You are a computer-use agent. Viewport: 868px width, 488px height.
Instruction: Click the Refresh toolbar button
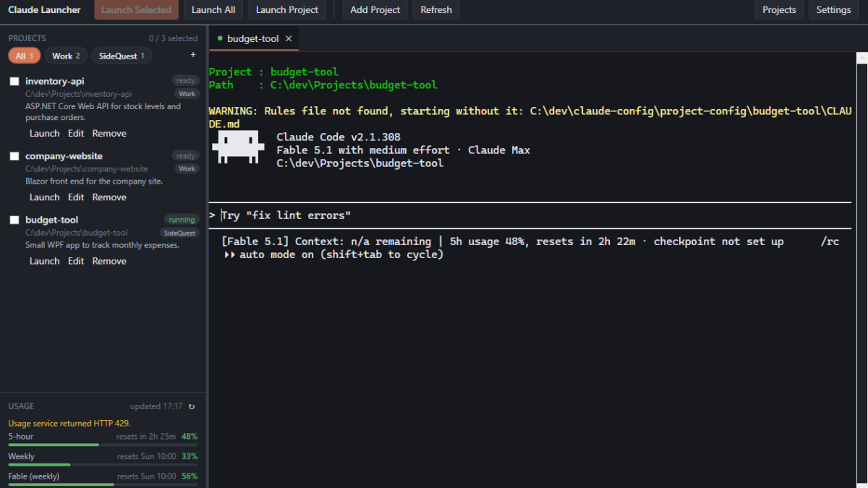click(x=436, y=10)
